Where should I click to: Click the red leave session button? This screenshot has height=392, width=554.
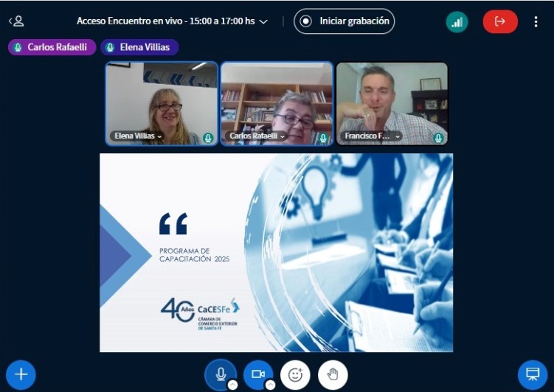499,21
